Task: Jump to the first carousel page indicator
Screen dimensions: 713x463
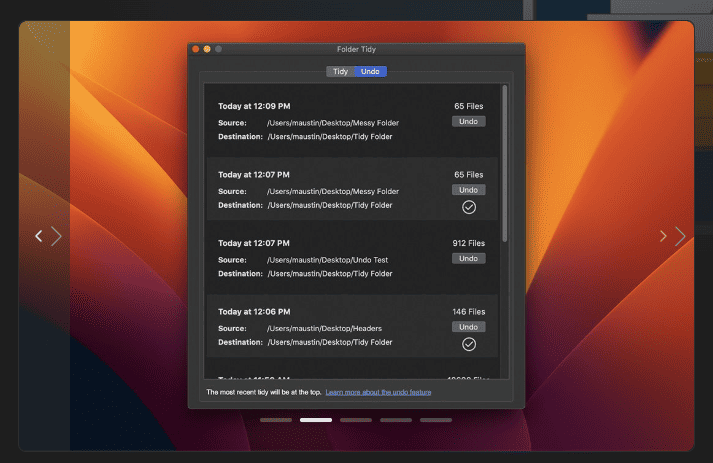Action: (276, 420)
